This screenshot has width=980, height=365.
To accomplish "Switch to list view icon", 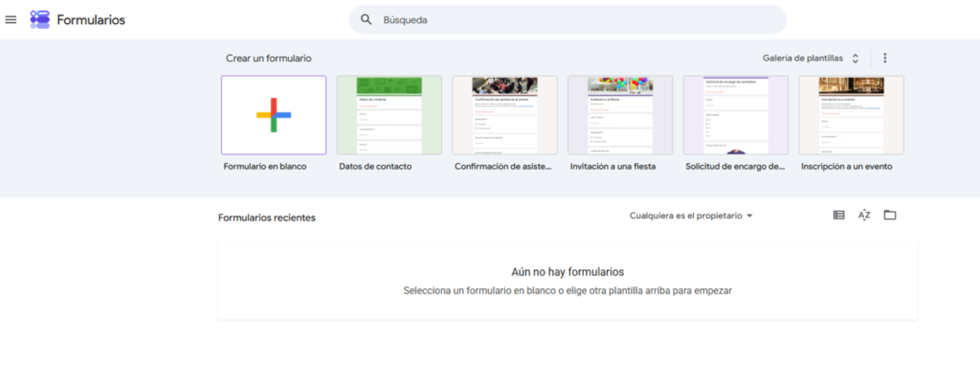I will click(838, 215).
